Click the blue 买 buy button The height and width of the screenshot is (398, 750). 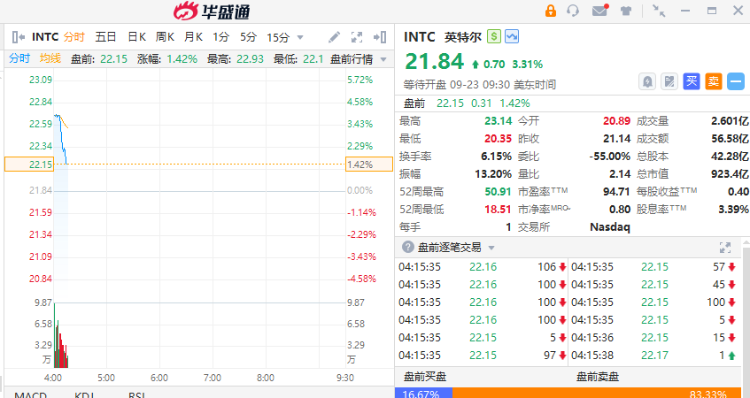pyautogui.click(x=691, y=81)
